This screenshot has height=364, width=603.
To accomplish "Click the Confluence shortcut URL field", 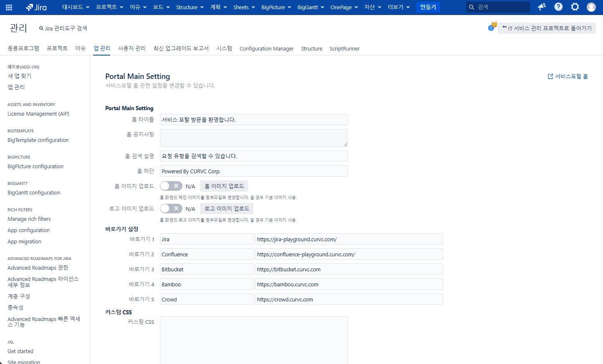I will (349, 254).
